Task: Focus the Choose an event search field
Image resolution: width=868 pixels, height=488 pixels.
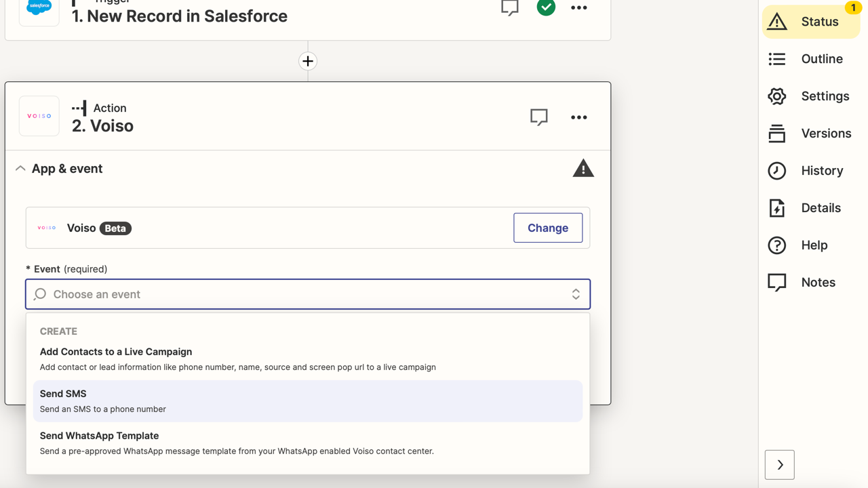Action: tap(308, 294)
